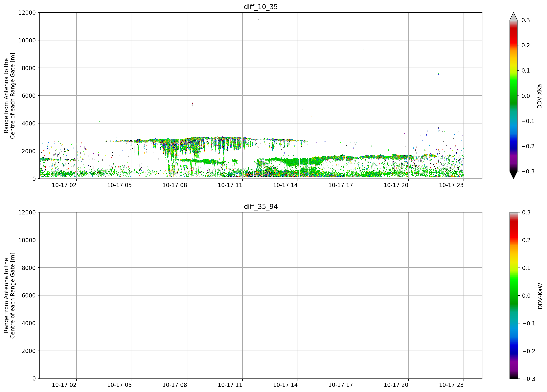Click the black lower extend arrow of DDV-XKa colorbar
The image size is (547, 392).
(x=513, y=175)
